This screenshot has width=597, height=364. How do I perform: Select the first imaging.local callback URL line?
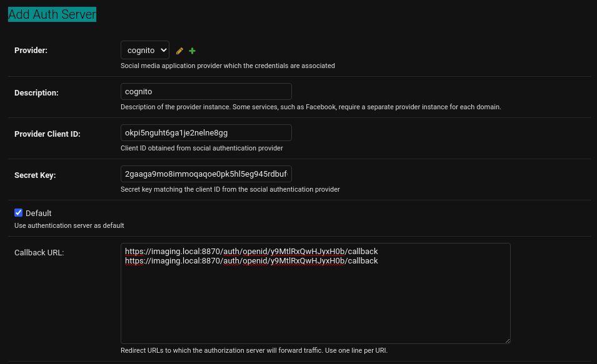point(250,251)
